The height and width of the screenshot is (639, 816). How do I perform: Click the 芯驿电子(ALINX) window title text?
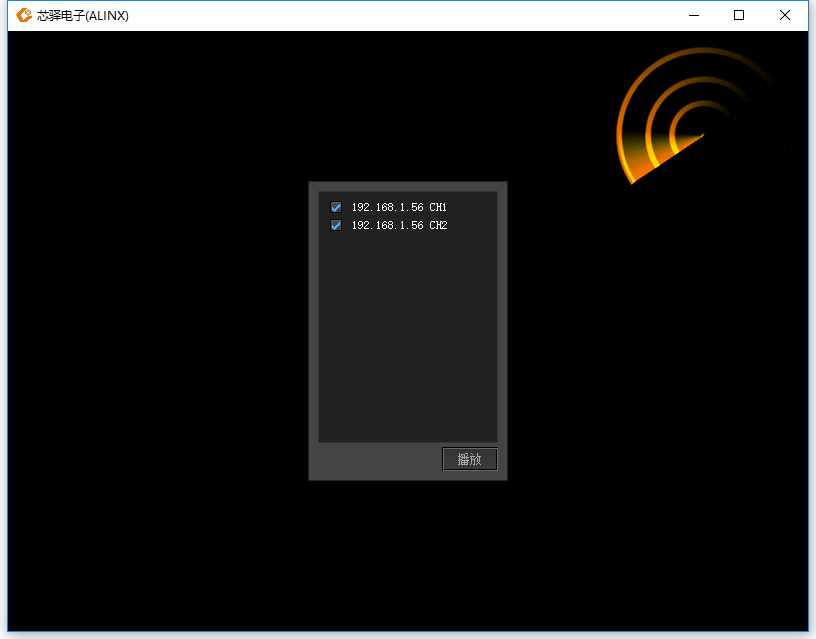click(x=83, y=16)
